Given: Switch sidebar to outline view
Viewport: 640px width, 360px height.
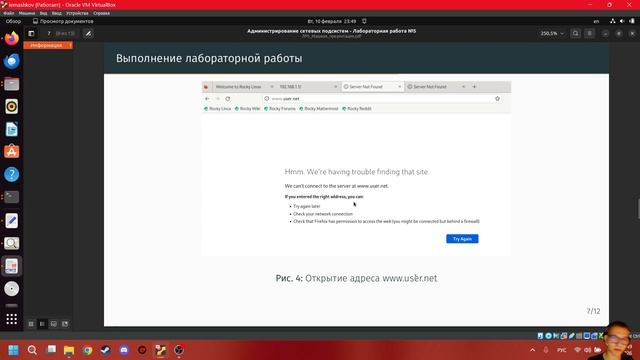Looking at the screenshot, I should (x=42, y=324).
